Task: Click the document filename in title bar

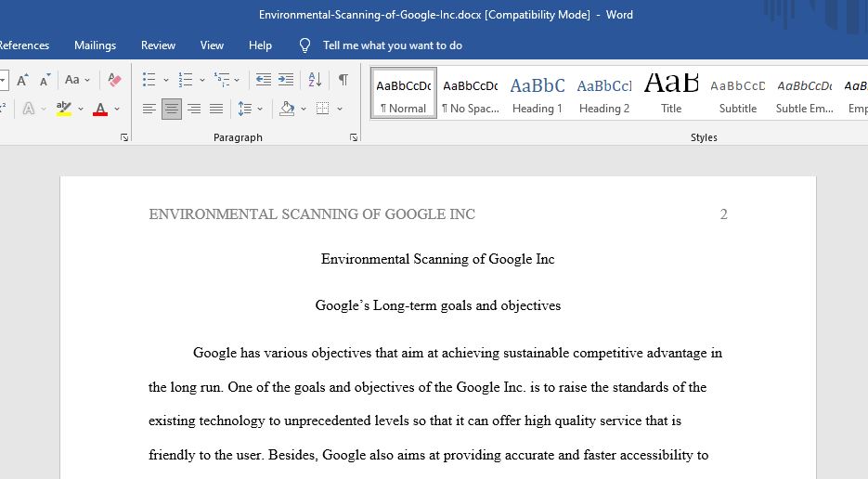Action: 369,15
